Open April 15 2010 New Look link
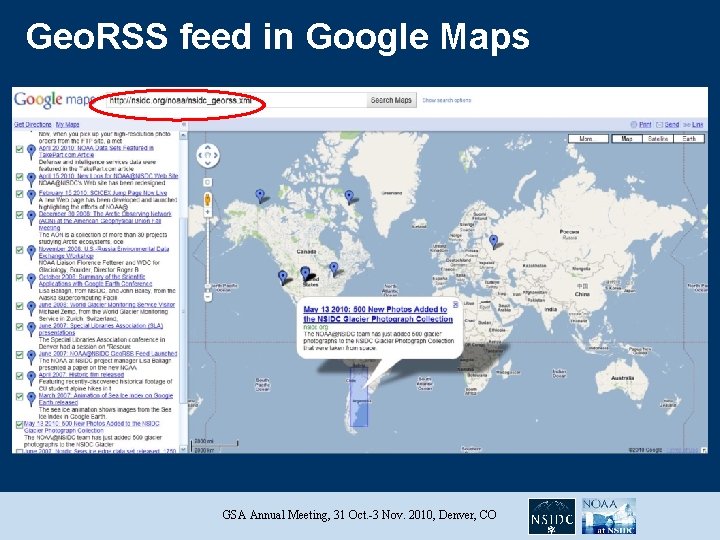Viewport: 720px width, 540px height. [x=108, y=176]
